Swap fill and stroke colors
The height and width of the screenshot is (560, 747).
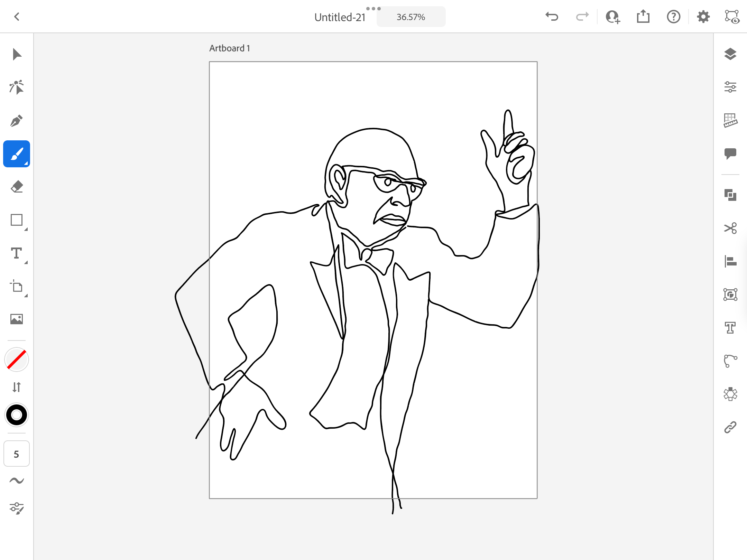point(17,387)
